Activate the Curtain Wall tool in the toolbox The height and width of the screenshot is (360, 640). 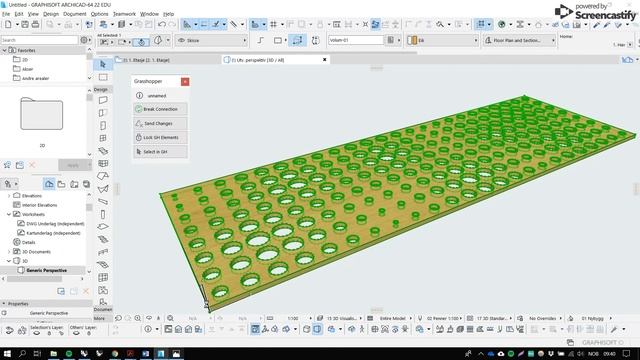(103, 277)
